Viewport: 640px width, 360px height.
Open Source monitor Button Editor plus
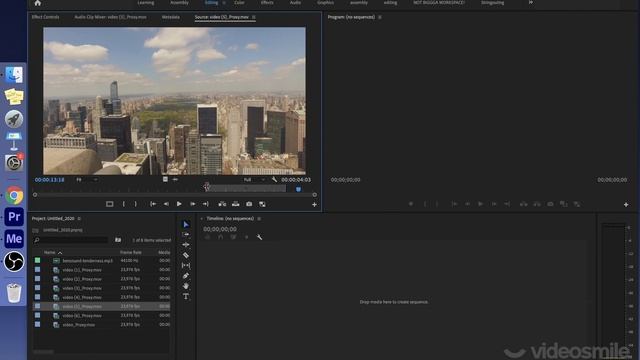click(314, 204)
